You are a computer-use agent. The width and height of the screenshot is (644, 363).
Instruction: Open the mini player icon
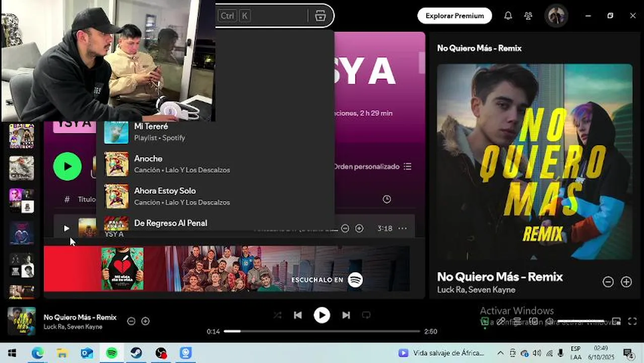(x=616, y=321)
